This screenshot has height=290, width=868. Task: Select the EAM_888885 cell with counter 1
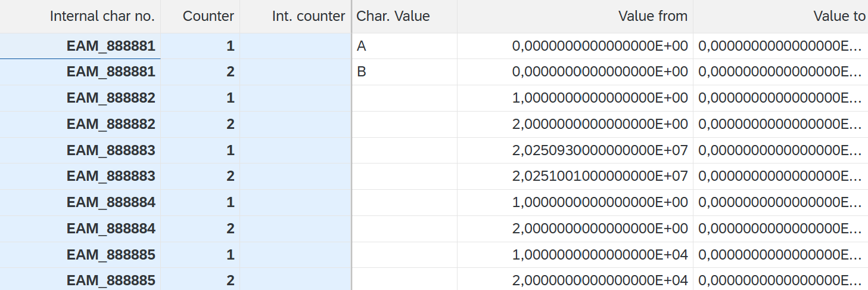coord(111,255)
